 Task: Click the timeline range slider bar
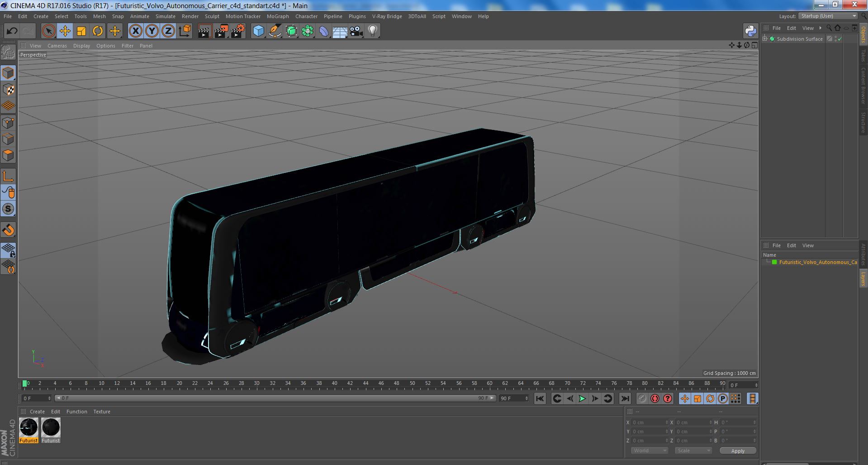(x=275, y=398)
